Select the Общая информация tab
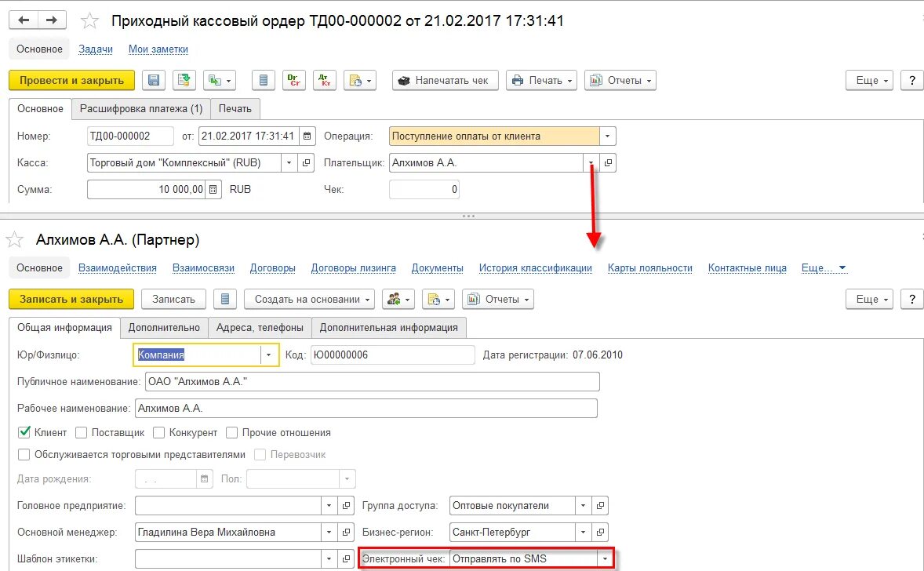Screen dimensions: 924x571 click(64, 328)
